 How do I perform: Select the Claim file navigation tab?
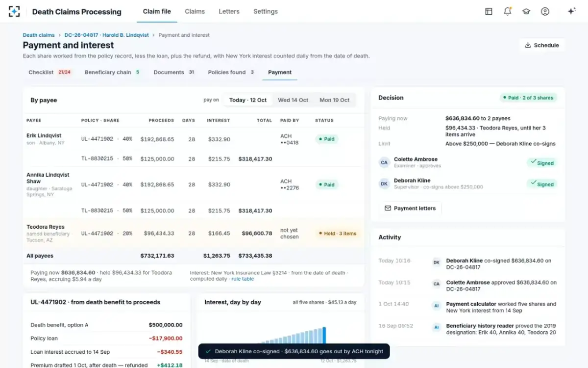point(157,11)
